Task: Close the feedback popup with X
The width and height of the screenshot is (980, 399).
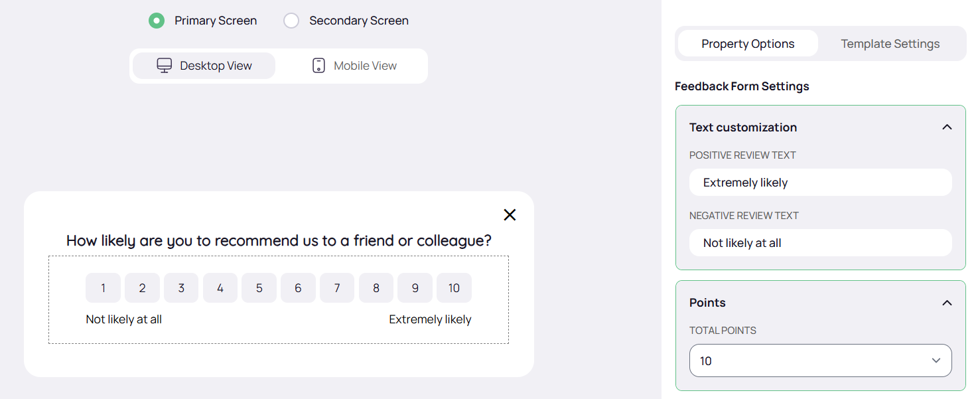Action: coord(510,214)
